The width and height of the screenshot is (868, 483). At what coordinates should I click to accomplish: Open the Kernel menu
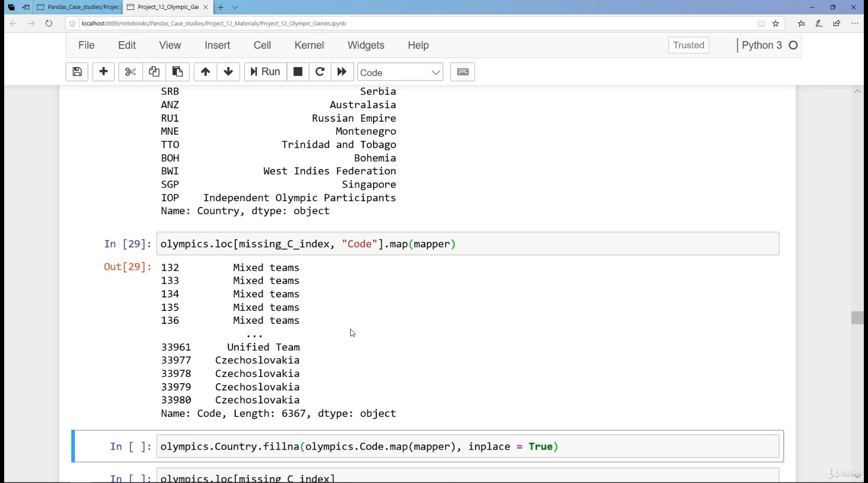pos(309,45)
